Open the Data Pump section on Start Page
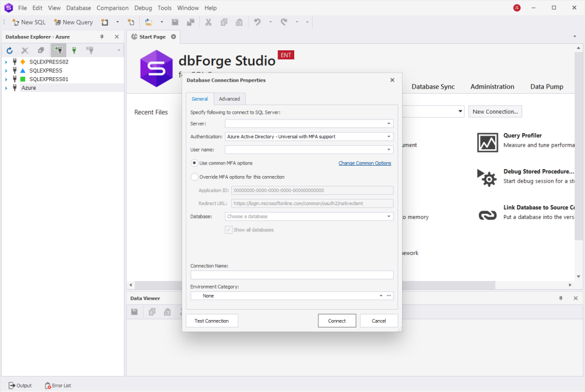The image size is (585, 392). (547, 87)
